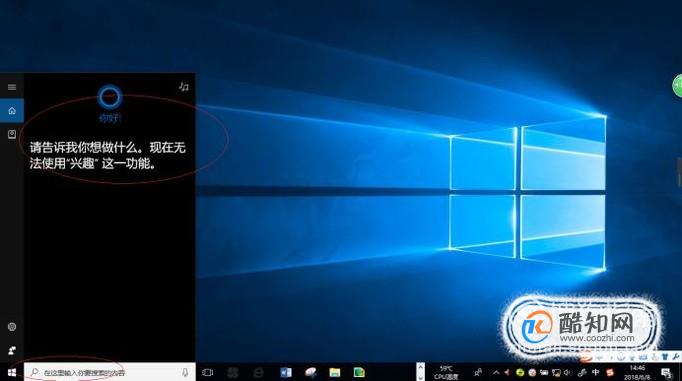Expand hidden system tray icons chevron
This screenshot has height=381, width=682.
496,373
